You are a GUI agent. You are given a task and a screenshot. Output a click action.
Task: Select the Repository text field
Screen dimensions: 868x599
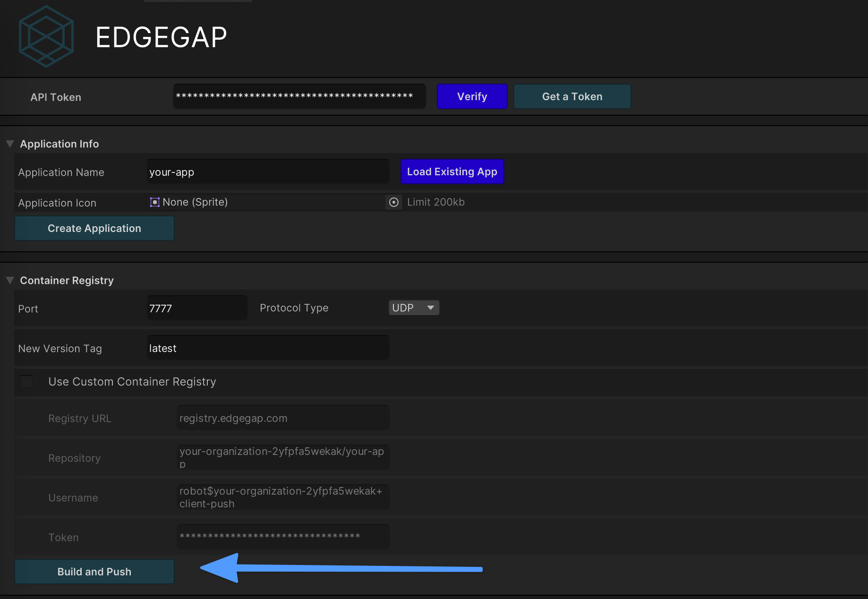point(283,457)
